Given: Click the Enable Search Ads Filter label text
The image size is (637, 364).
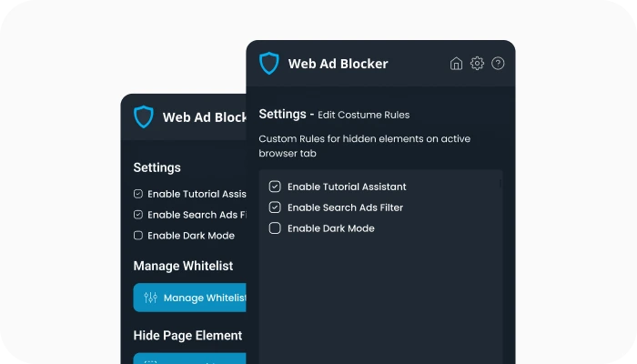Looking at the screenshot, I should pos(345,207).
